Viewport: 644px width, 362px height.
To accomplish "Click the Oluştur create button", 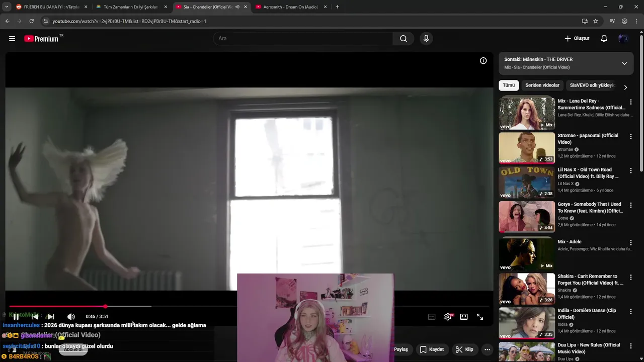I will click(x=577, y=39).
